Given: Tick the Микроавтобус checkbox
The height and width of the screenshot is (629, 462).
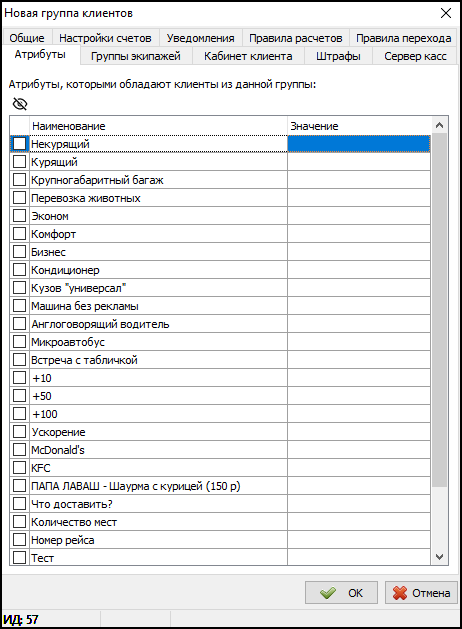Looking at the screenshot, I should pos(19,342).
